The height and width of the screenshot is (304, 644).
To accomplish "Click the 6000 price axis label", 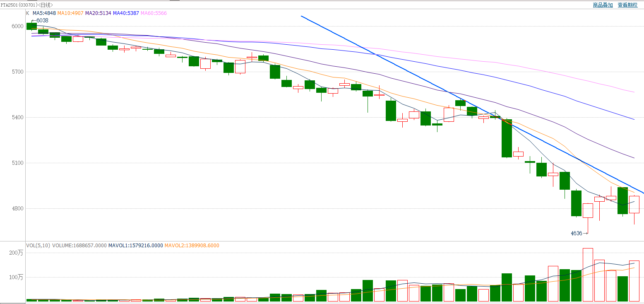I will click(x=18, y=26).
